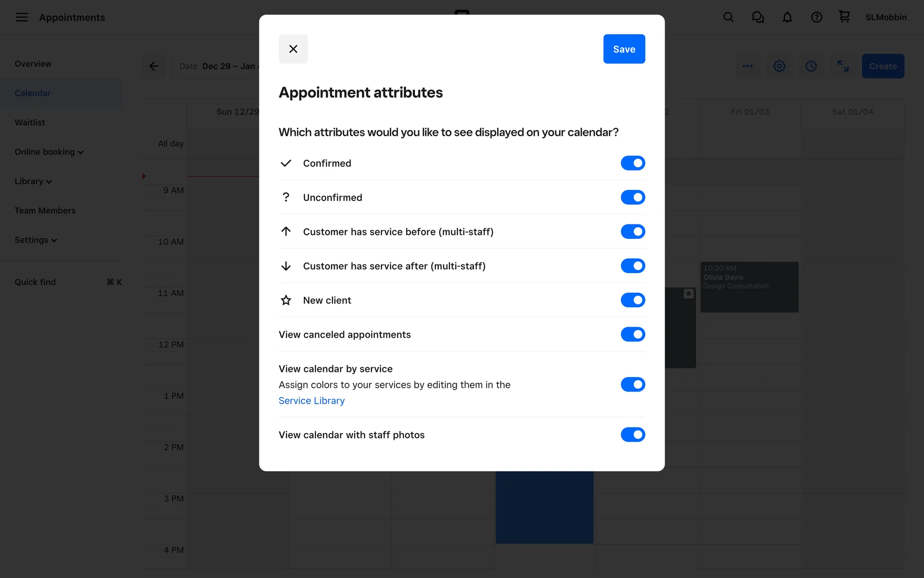Click the clock history icon
Screen dimensions: 924x578
[811, 66]
